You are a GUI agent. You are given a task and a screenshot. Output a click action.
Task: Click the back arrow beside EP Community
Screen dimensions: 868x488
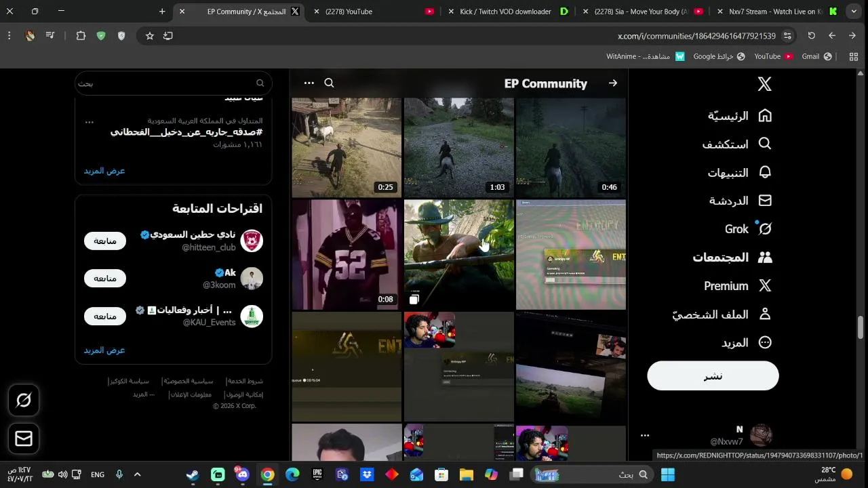613,83
